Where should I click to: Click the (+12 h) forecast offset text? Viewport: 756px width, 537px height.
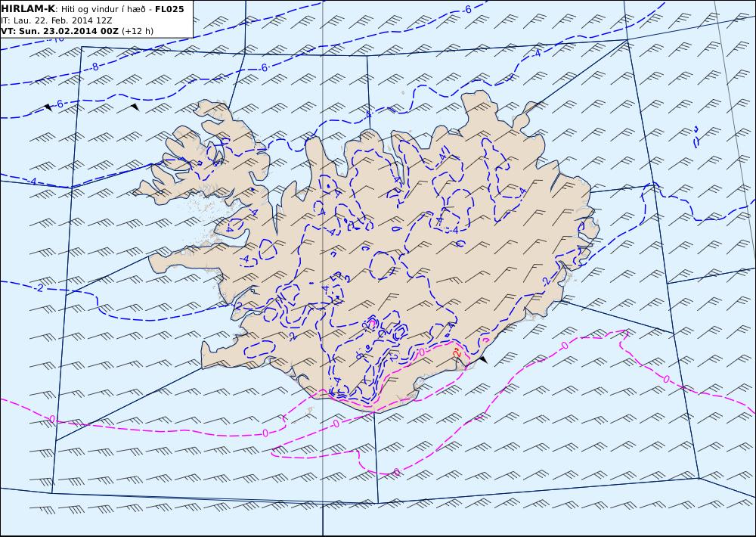pos(138,31)
